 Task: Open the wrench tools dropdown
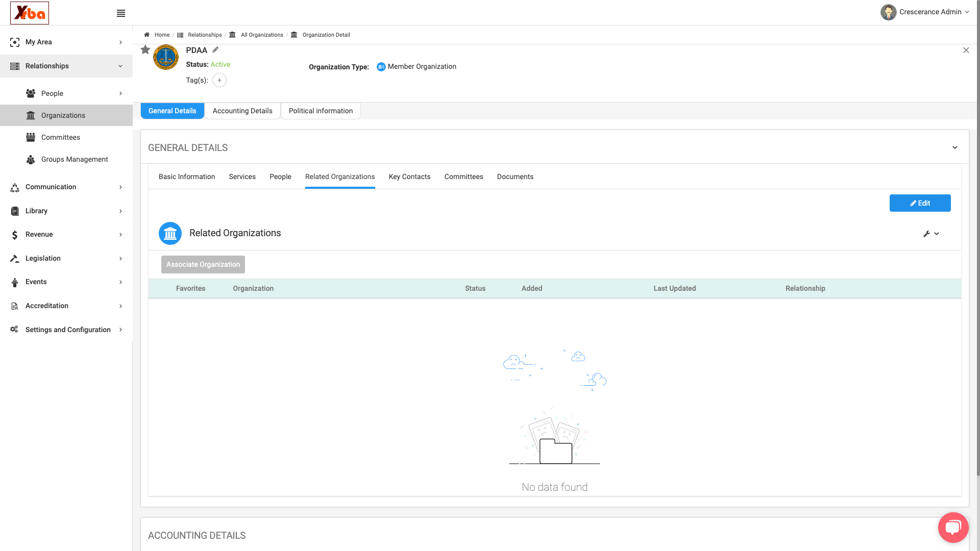931,234
